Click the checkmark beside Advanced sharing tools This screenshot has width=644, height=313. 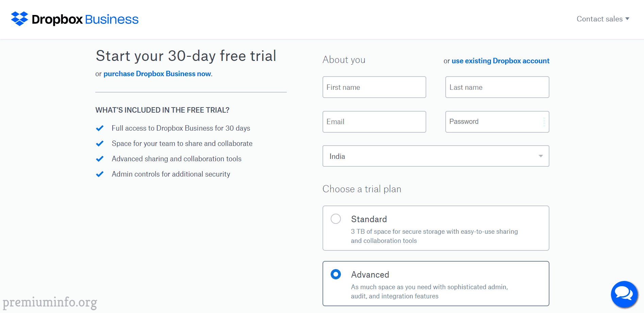tap(100, 159)
